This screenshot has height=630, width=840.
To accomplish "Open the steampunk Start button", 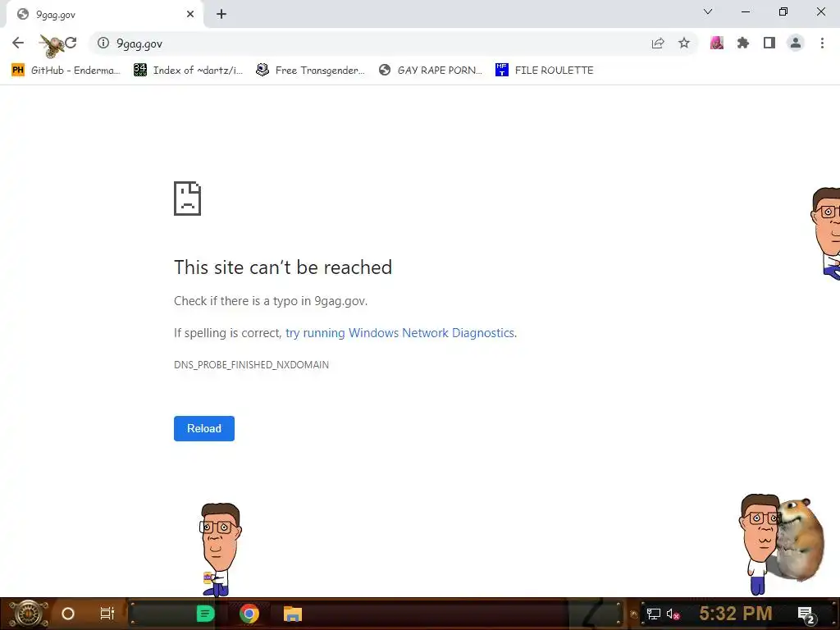I will 29,614.
